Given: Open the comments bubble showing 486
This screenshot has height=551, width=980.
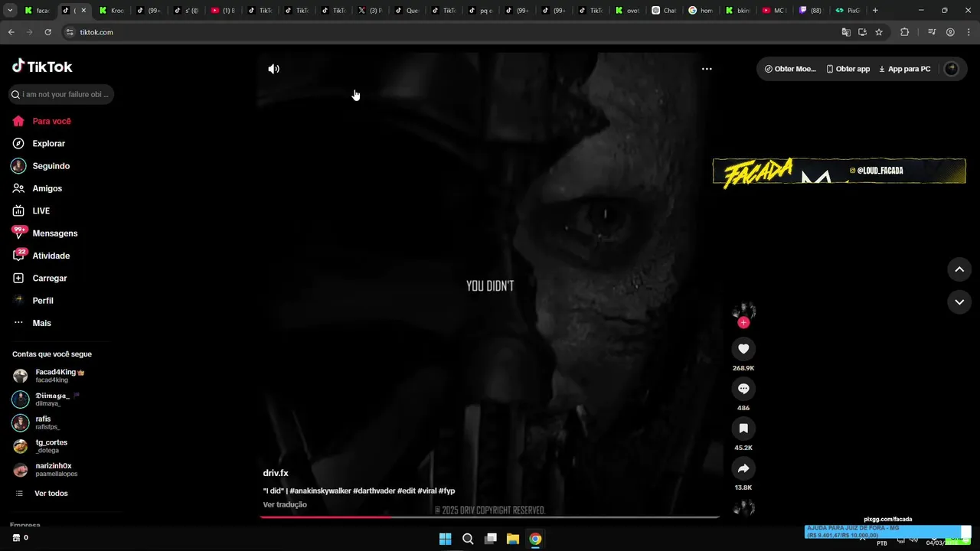Looking at the screenshot, I should click(x=743, y=389).
